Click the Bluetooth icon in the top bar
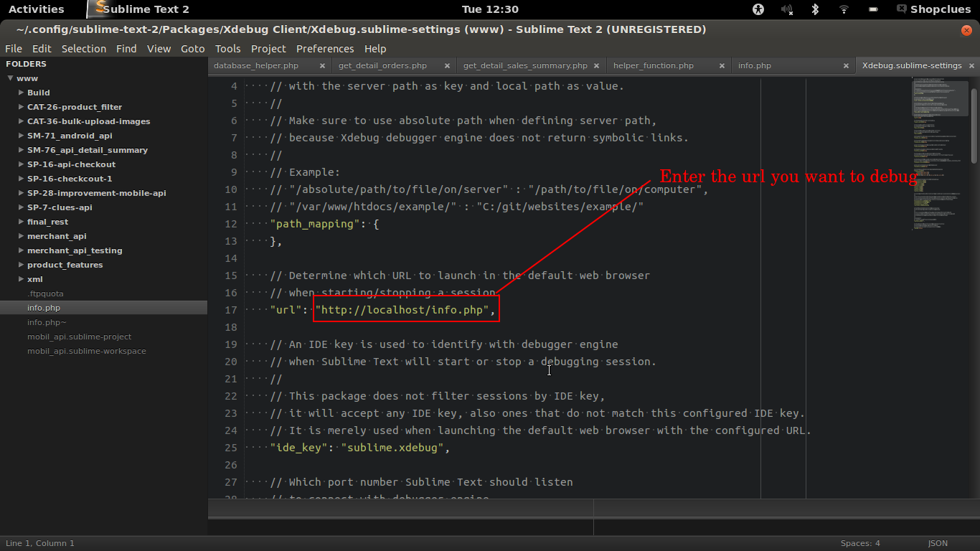 pyautogui.click(x=814, y=9)
